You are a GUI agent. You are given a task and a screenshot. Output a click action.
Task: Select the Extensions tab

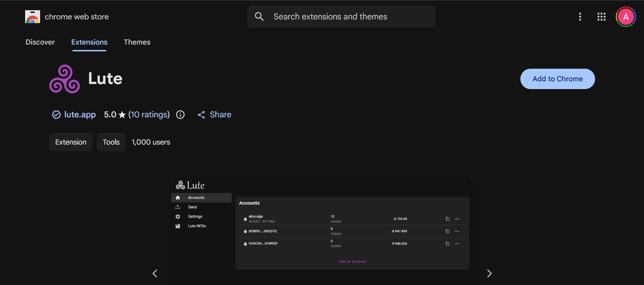89,42
